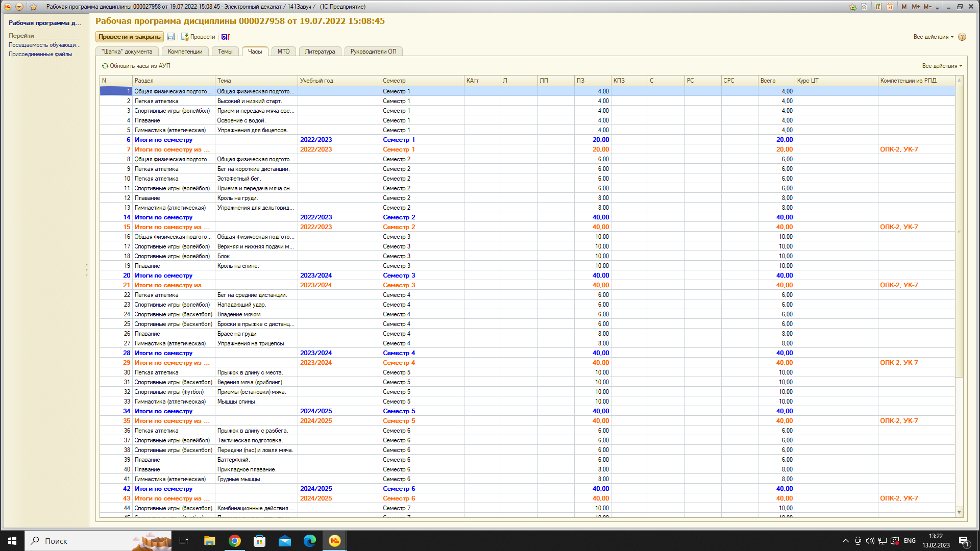Viewport: 980px width, 551px height.
Task: Click the M memory button
Action: (x=904, y=7)
